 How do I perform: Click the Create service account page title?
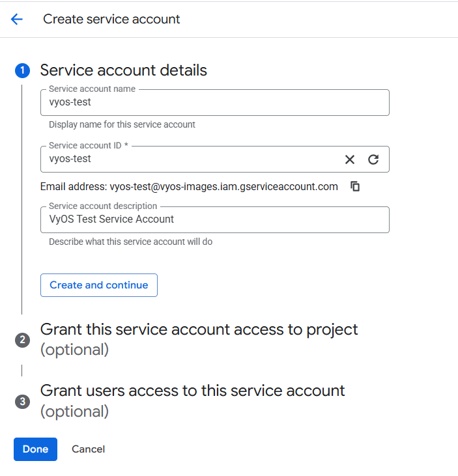[111, 20]
